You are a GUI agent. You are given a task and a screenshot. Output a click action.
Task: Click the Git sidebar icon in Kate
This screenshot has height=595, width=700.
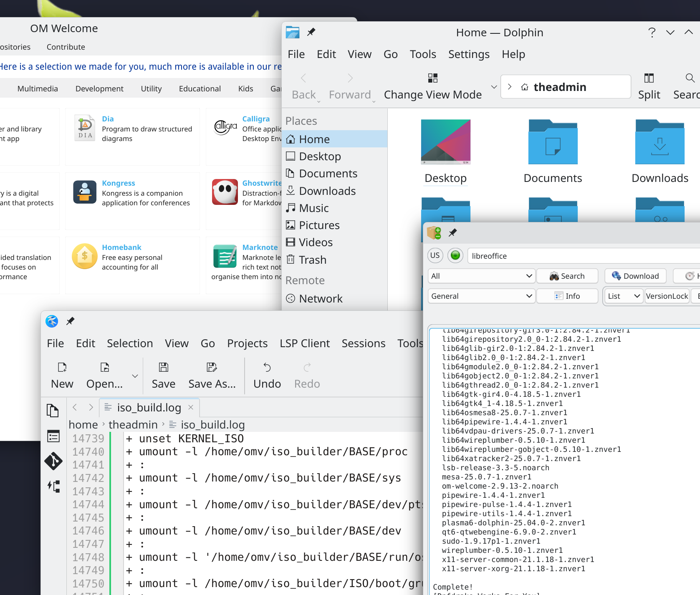coord(53,461)
